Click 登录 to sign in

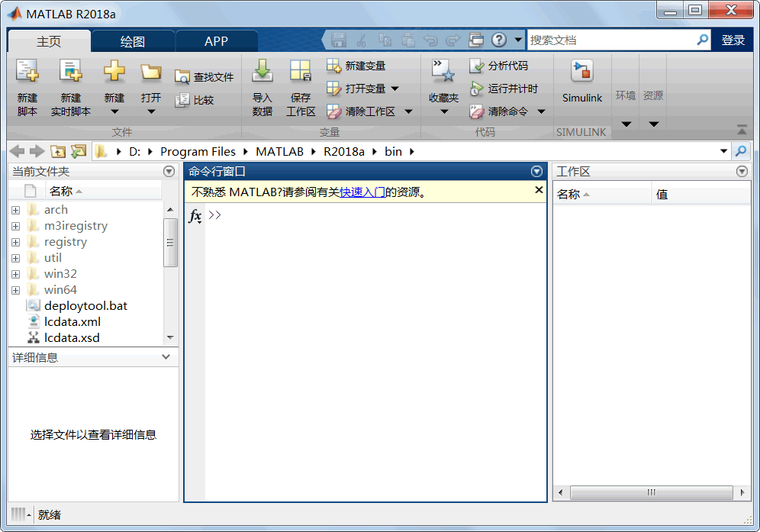(733, 40)
